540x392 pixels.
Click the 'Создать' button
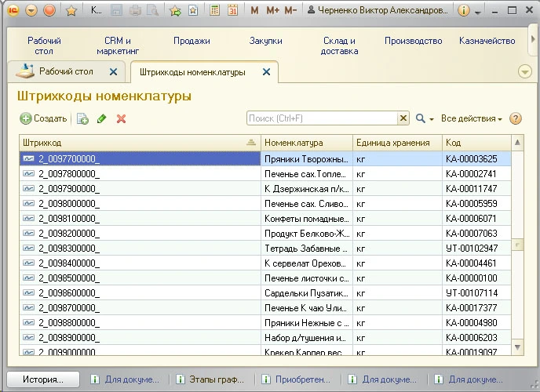(x=43, y=118)
